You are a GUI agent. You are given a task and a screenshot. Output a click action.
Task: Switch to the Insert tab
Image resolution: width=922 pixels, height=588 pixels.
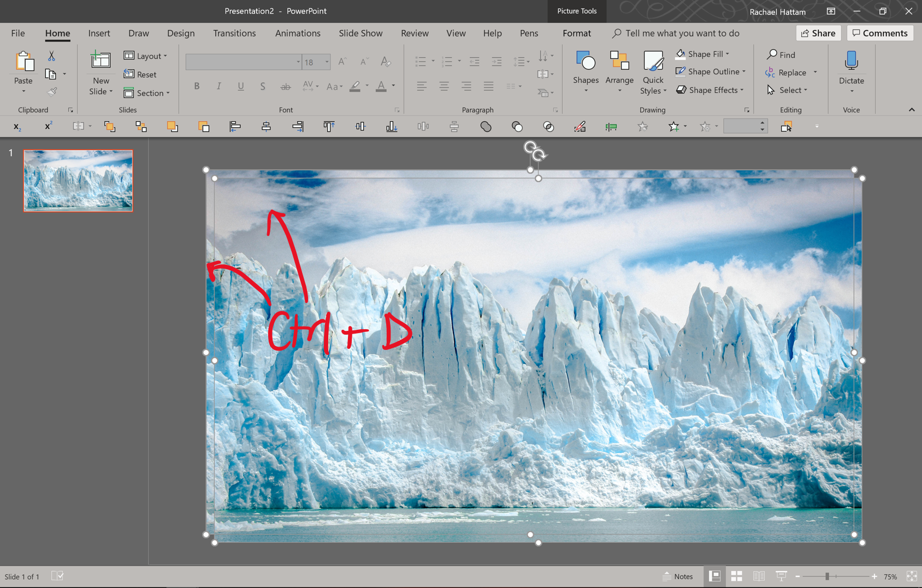pos(99,33)
